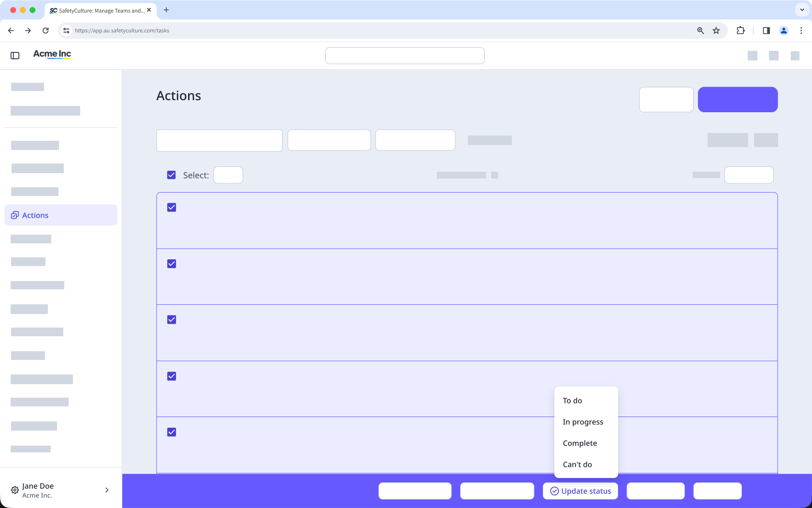View site information icon in address bar
Screen dimensions: 812x508
(x=66, y=30)
